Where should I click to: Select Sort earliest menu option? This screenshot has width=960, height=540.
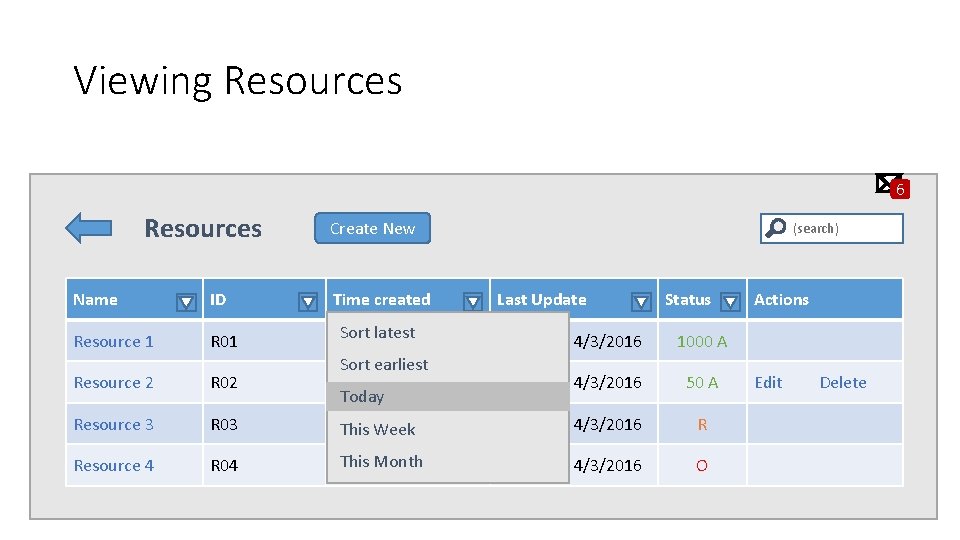384,364
